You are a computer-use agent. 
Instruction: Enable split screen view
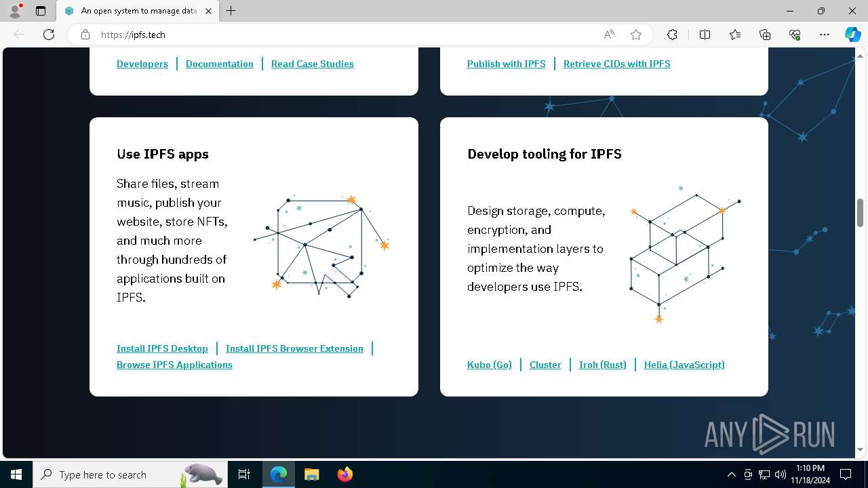(705, 35)
